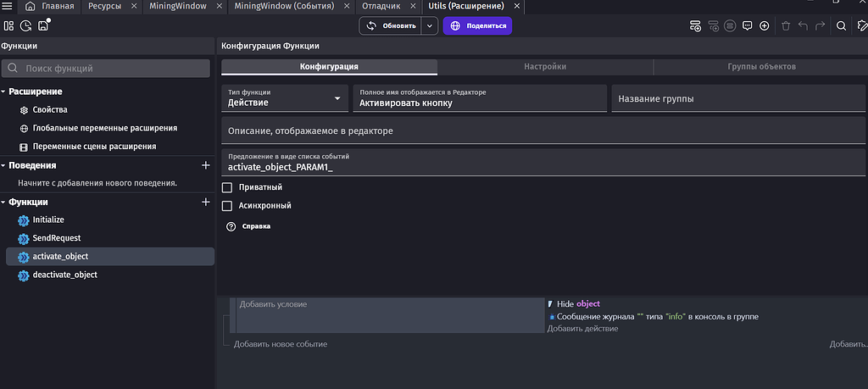Screen dimensions: 868x389
Task: Select the activate_object function
Action: point(109,257)
